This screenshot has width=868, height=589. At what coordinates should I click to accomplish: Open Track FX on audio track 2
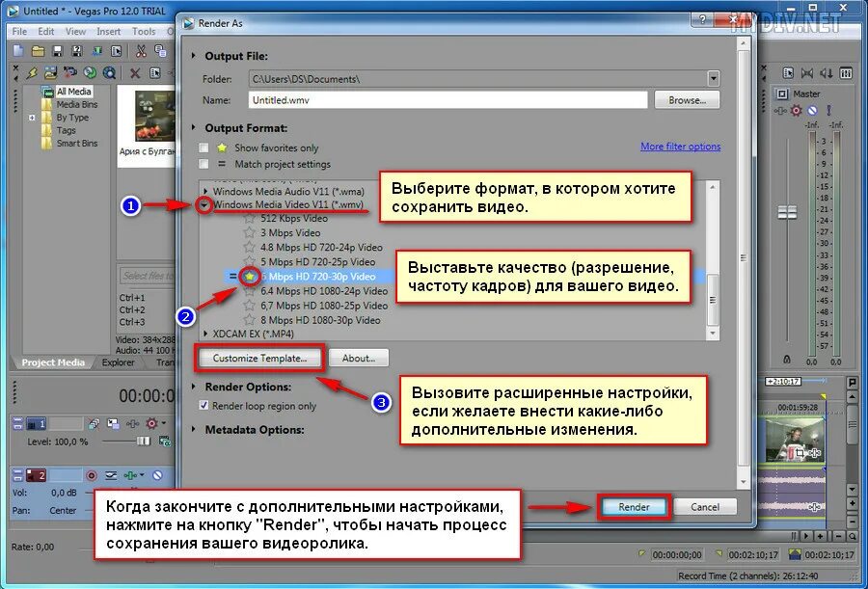pos(130,475)
